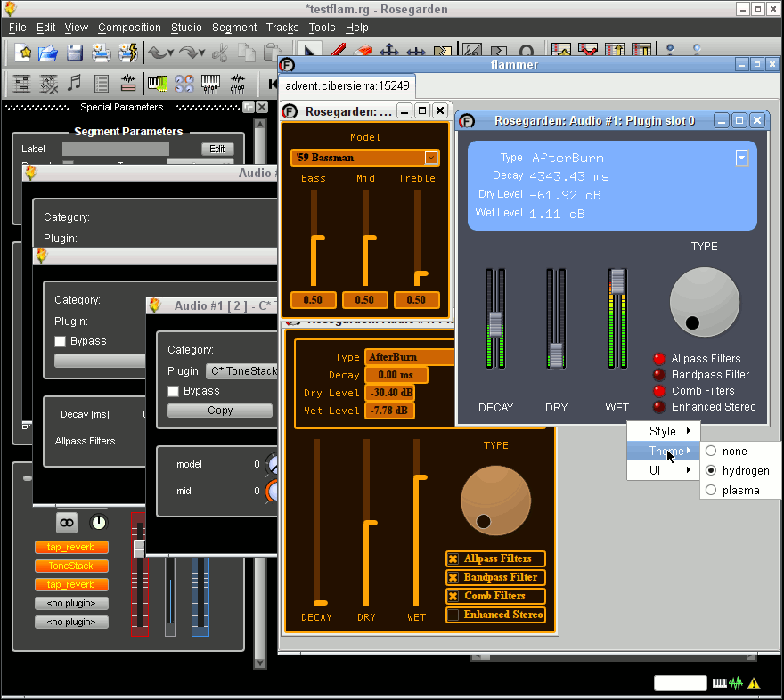Click the pan knob in the mixer strip

point(99,523)
